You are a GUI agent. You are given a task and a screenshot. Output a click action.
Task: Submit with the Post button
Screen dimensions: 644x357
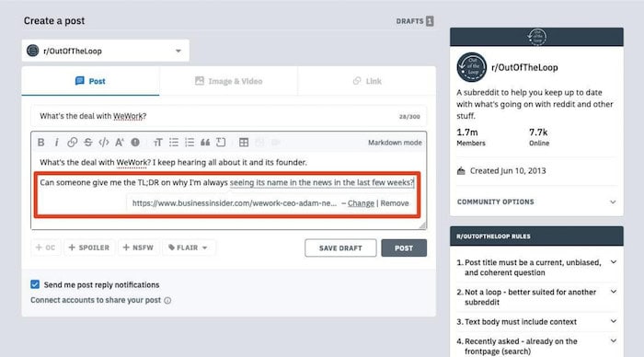(404, 248)
